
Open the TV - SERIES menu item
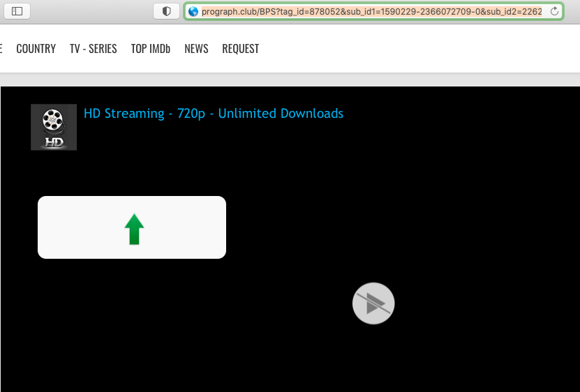point(93,49)
